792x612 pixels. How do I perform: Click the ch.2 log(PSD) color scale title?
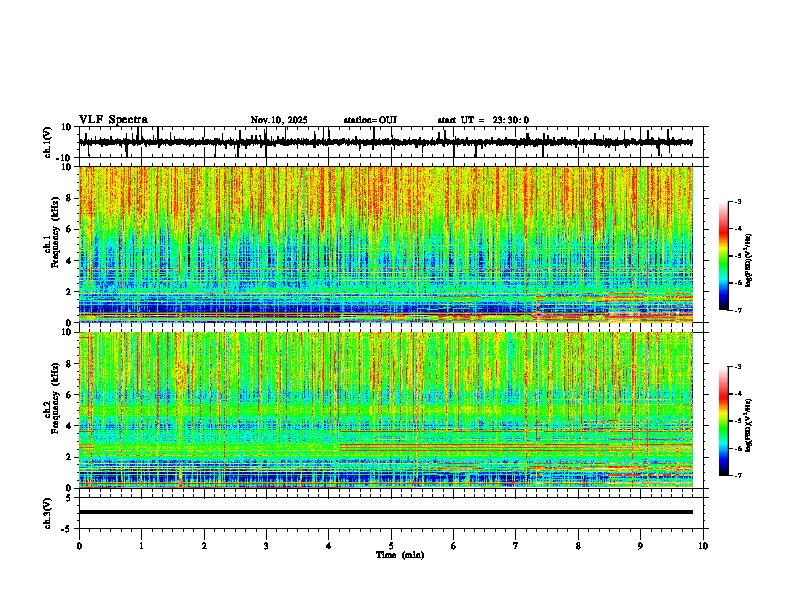749,425
